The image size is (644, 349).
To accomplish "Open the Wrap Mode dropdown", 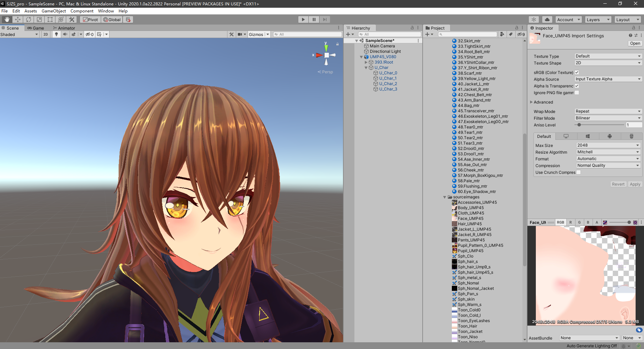I will pyautogui.click(x=608, y=111).
